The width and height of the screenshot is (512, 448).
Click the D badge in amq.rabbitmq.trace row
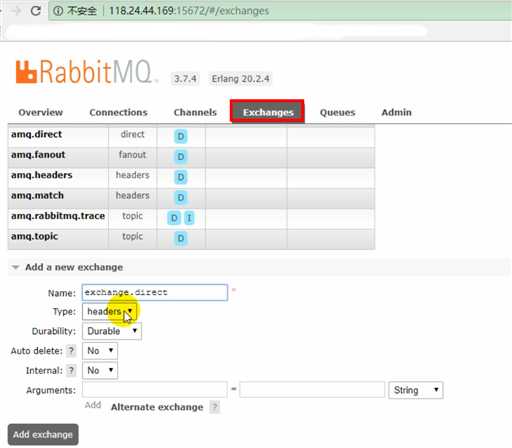click(x=174, y=218)
